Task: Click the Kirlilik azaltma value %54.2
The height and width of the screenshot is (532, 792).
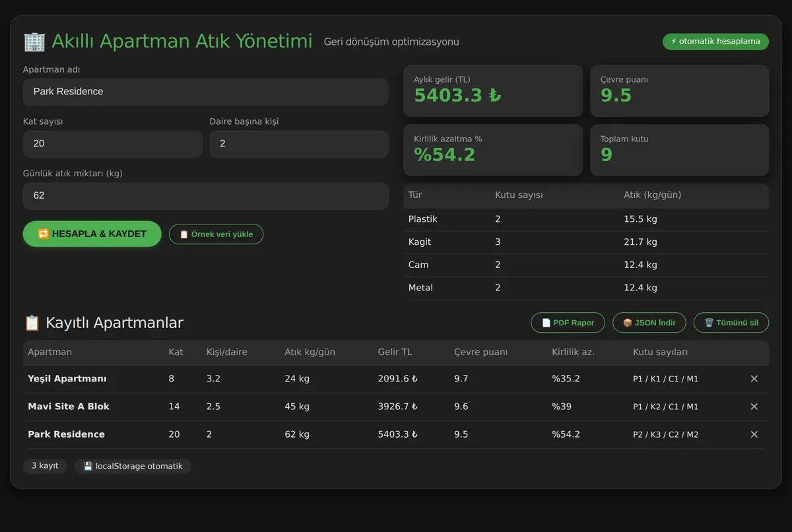Action: point(445,154)
